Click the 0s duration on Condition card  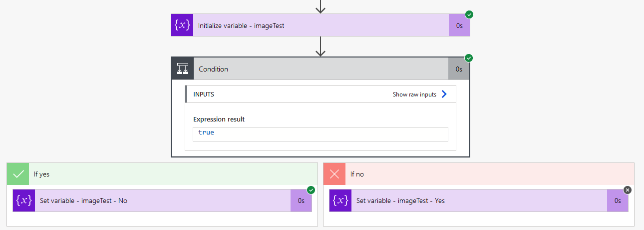[x=459, y=69]
